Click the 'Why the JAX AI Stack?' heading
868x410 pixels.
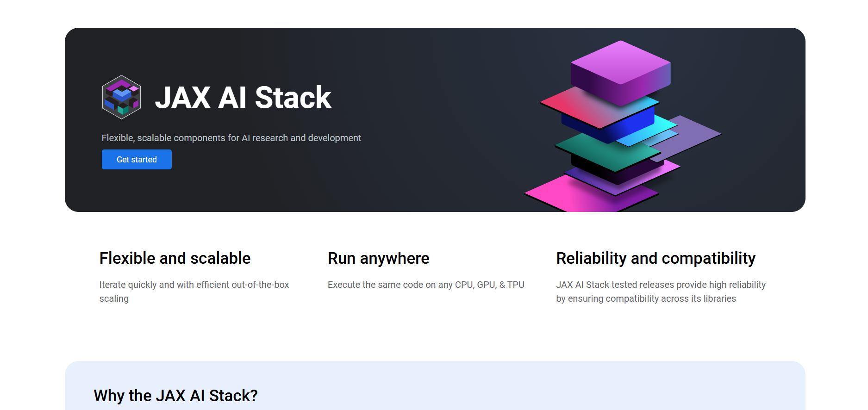pyautogui.click(x=175, y=396)
